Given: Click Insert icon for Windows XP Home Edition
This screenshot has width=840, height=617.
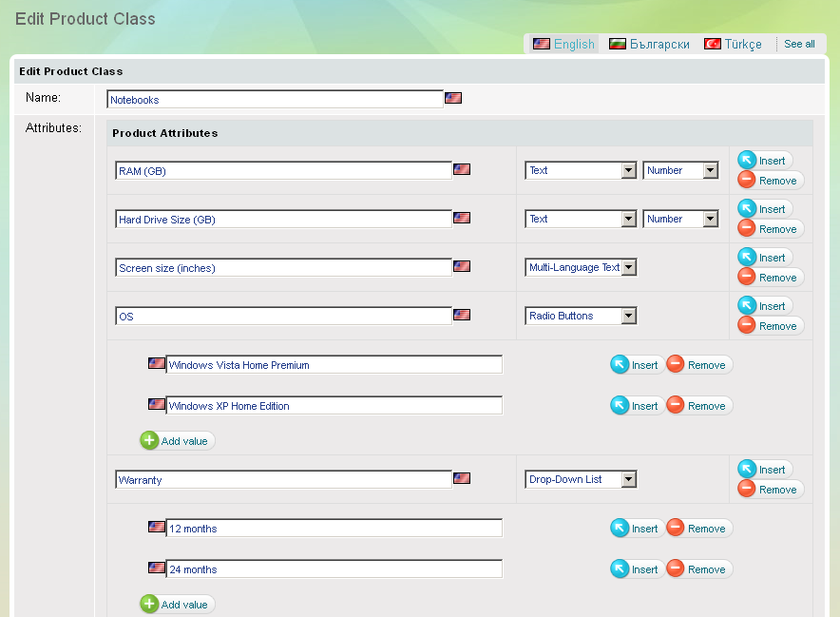Looking at the screenshot, I should [x=620, y=406].
